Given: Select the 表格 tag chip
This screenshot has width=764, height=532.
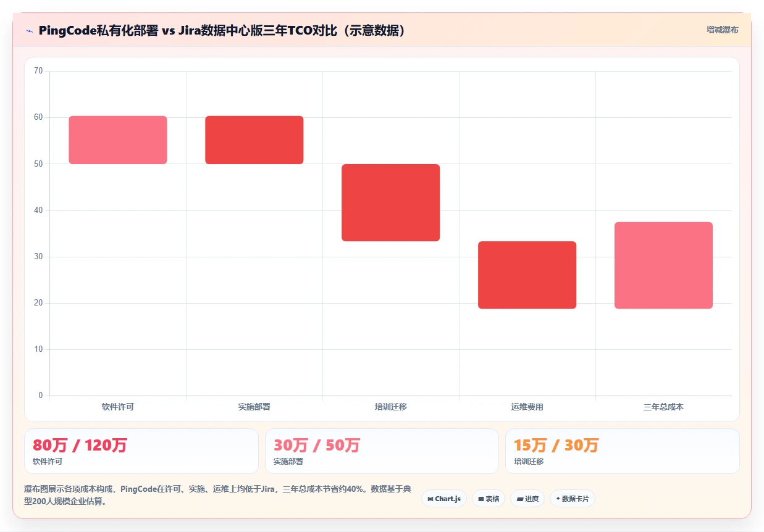Looking at the screenshot, I should [x=489, y=499].
